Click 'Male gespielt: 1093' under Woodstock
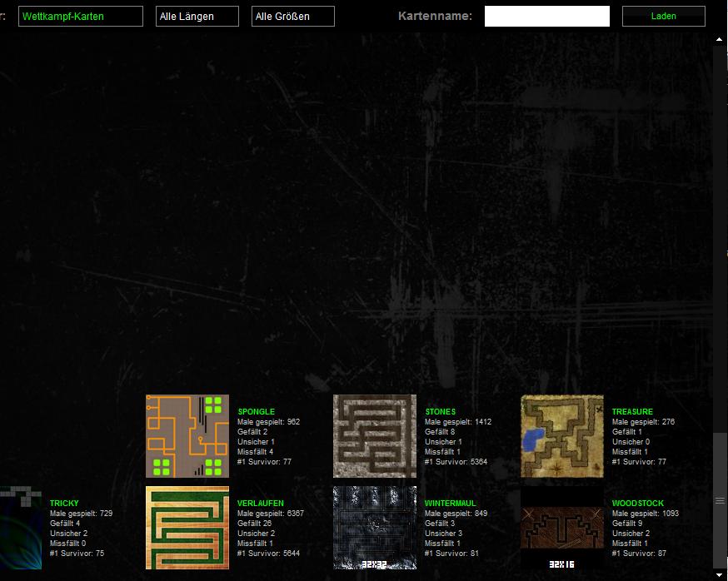 click(x=646, y=514)
